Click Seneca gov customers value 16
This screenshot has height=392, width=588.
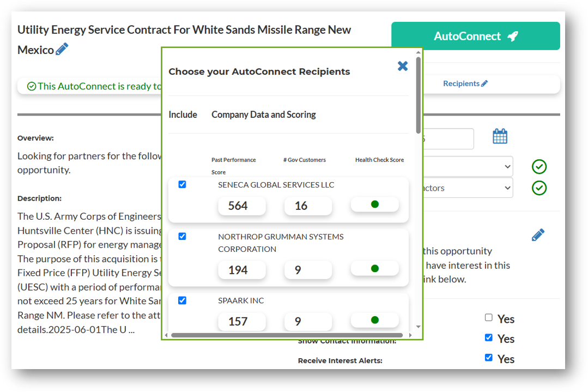(308, 206)
